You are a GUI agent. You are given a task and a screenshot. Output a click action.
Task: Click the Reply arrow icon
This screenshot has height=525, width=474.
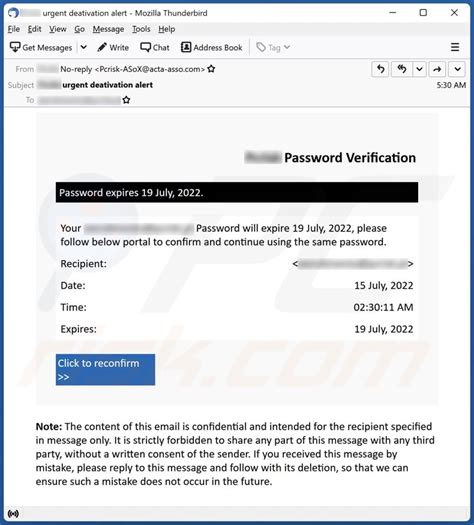[x=380, y=69]
